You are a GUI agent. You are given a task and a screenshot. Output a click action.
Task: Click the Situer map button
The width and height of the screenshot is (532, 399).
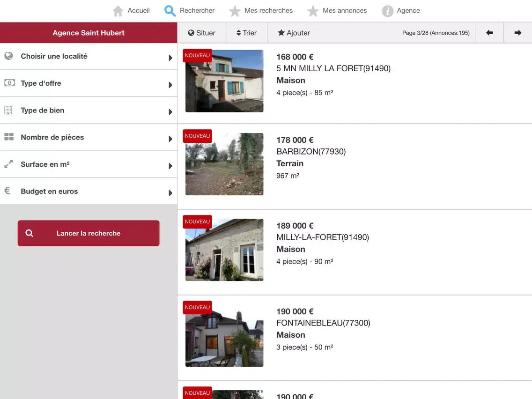pos(201,33)
